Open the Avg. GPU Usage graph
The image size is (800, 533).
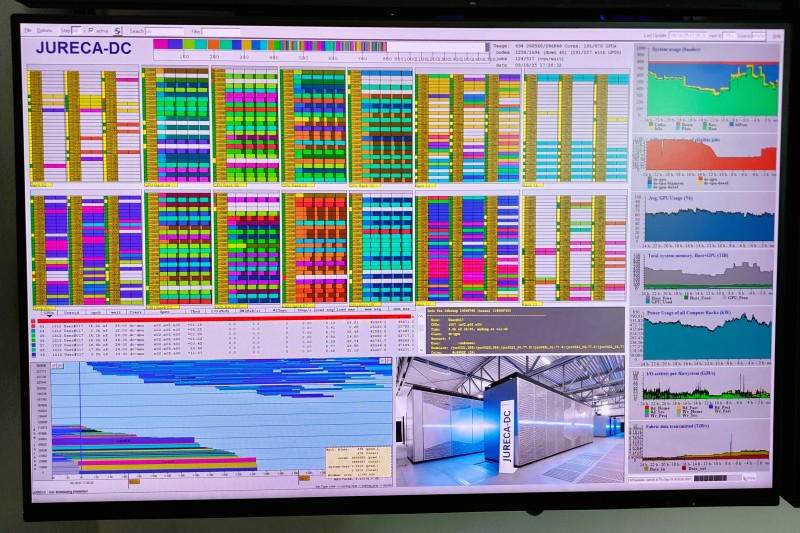(x=710, y=223)
